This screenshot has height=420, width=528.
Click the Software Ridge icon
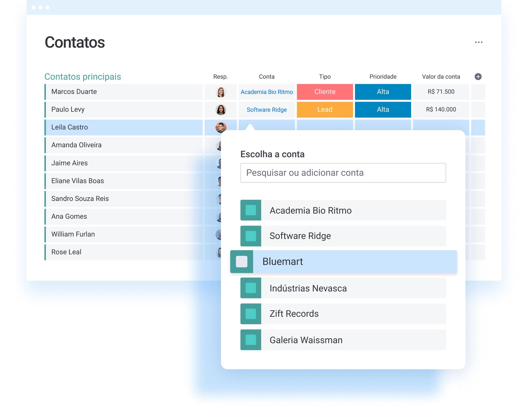pos(250,236)
